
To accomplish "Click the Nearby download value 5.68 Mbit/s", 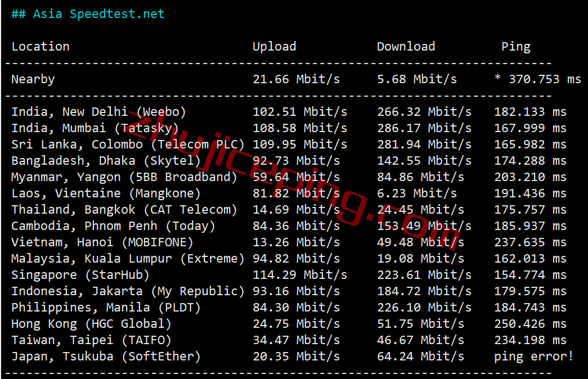I will [417, 79].
